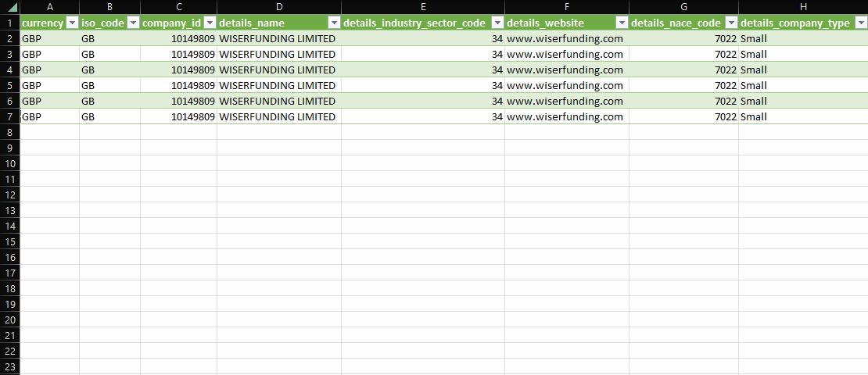Select 10149809 cell in row 2
Image resolution: width=868 pixels, height=375 pixels.
(179, 39)
